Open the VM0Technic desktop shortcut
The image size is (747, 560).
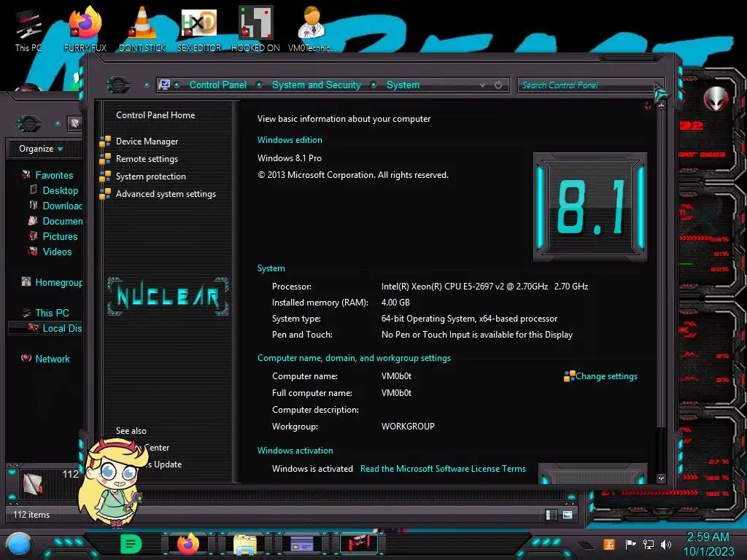point(311,29)
